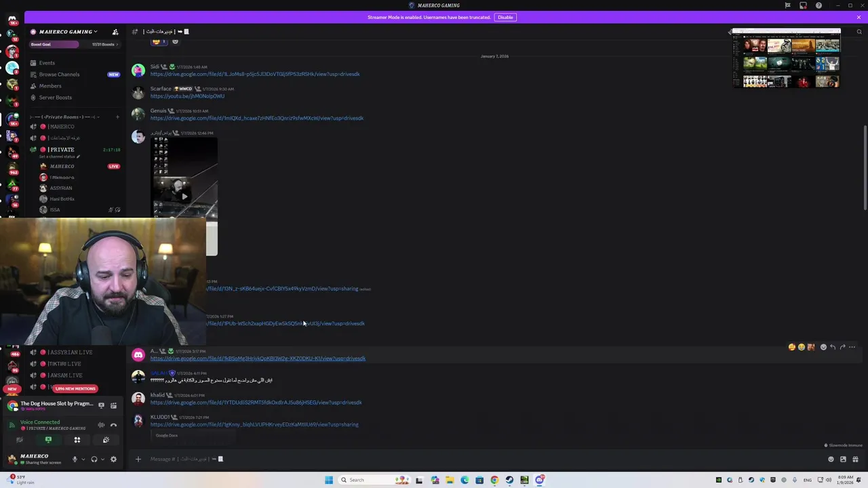Deafen with the headphones icon

click(94, 459)
